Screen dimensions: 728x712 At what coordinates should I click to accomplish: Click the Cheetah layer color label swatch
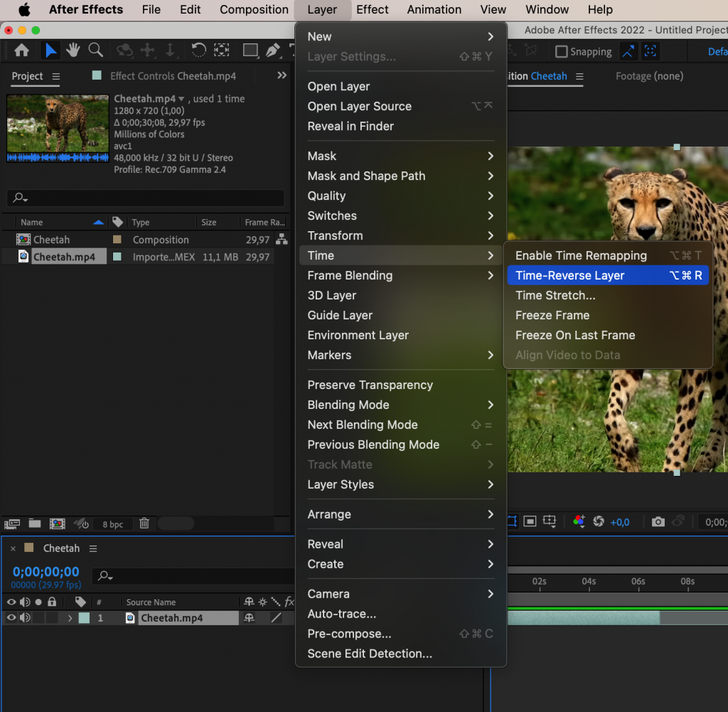click(84, 617)
